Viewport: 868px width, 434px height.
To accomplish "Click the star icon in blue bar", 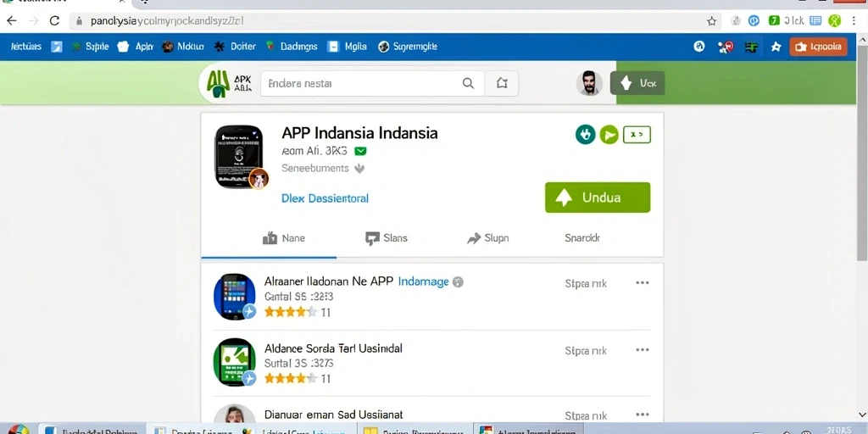I will click(776, 47).
